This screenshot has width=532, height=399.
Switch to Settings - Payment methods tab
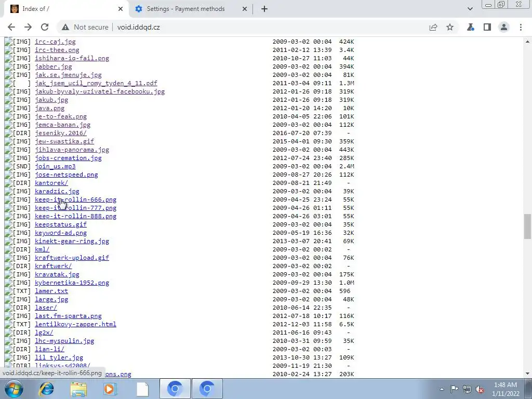191,9
